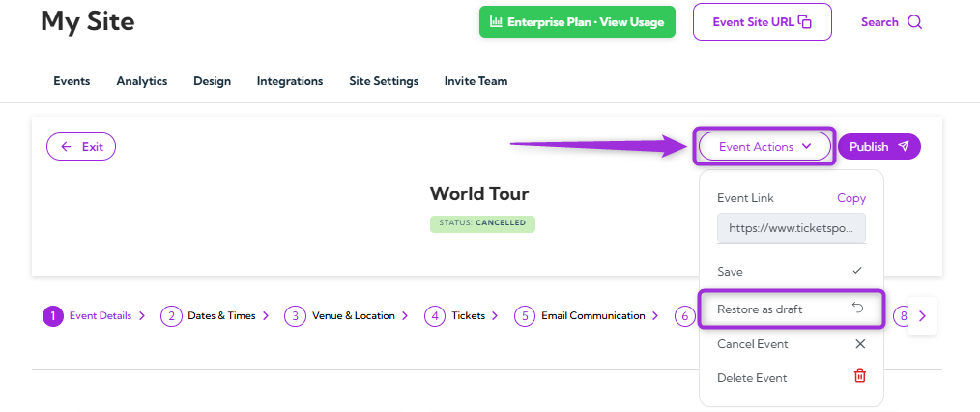Click the back arrow icon on Exit
This screenshot has height=412, width=980.
(67, 147)
